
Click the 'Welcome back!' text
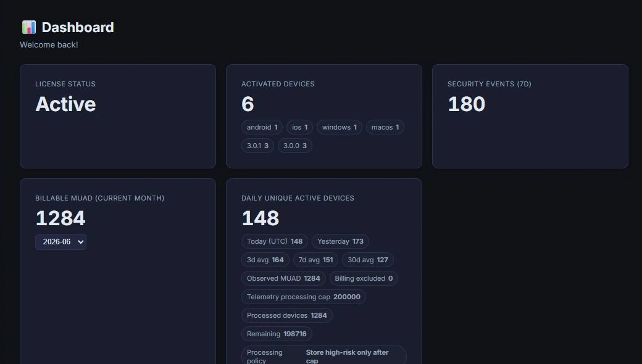point(49,44)
